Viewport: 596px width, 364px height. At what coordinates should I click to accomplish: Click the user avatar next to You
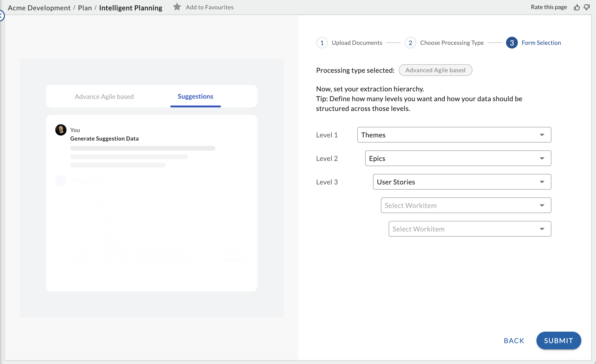(x=61, y=130)
